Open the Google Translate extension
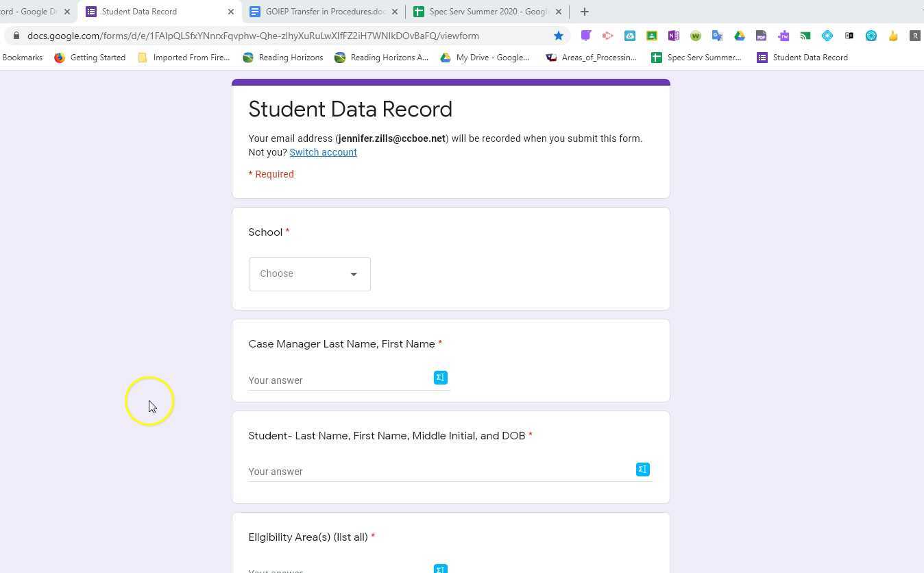 coord(718,36)
